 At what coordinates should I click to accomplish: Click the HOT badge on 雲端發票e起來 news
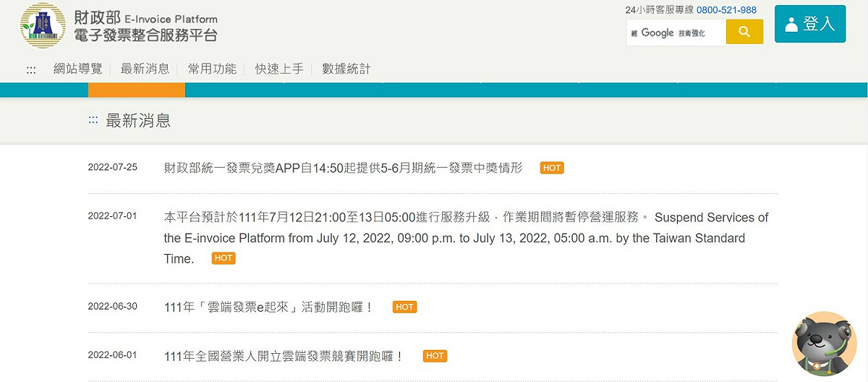(405, 307)
